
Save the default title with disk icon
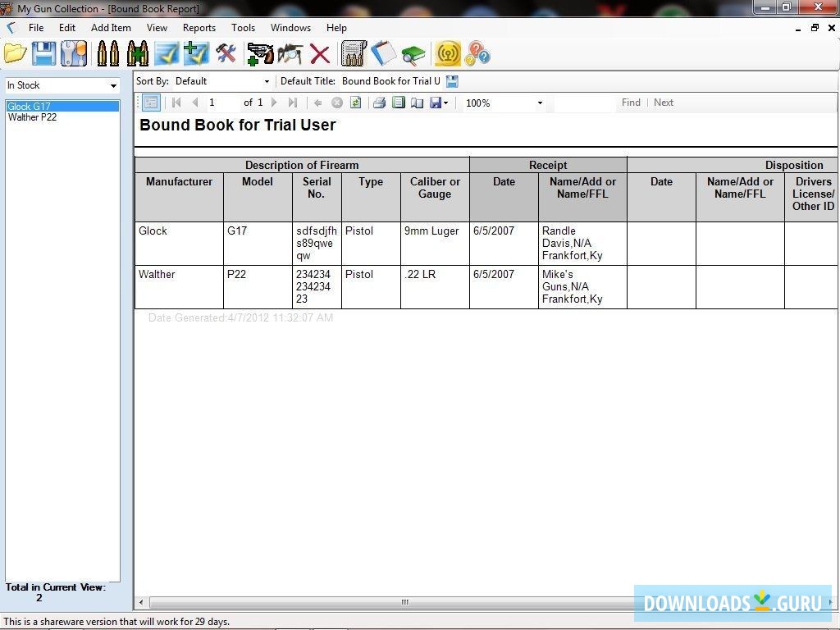point(452,81)
